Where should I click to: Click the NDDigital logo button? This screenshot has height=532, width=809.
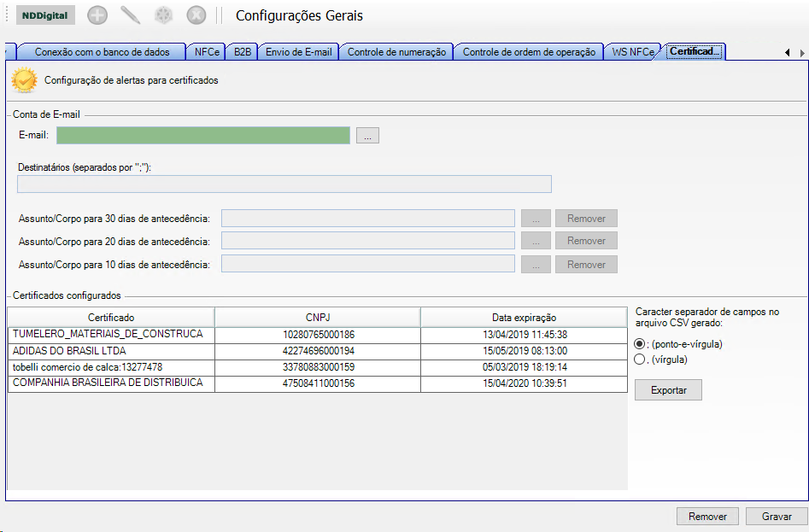tap(45, 15)
